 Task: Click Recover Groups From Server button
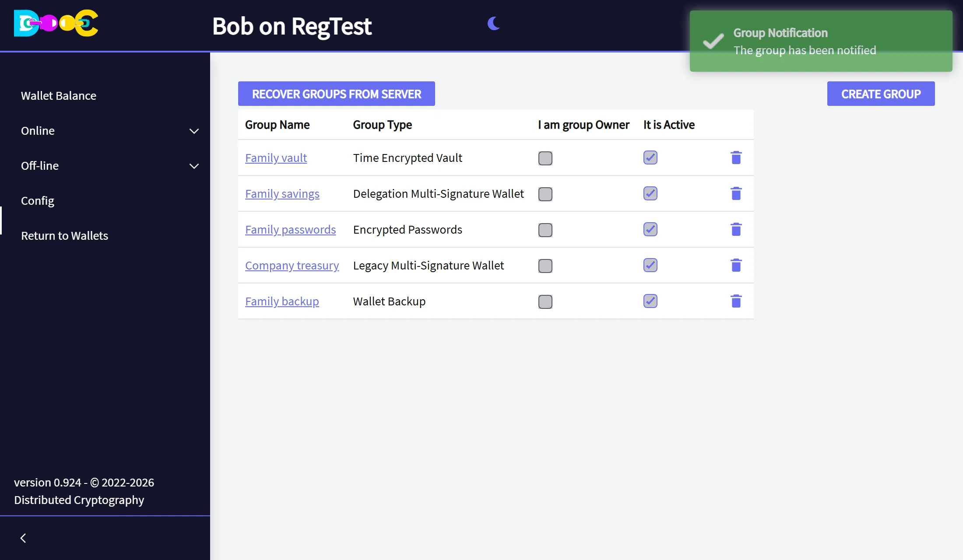(336, 94)
